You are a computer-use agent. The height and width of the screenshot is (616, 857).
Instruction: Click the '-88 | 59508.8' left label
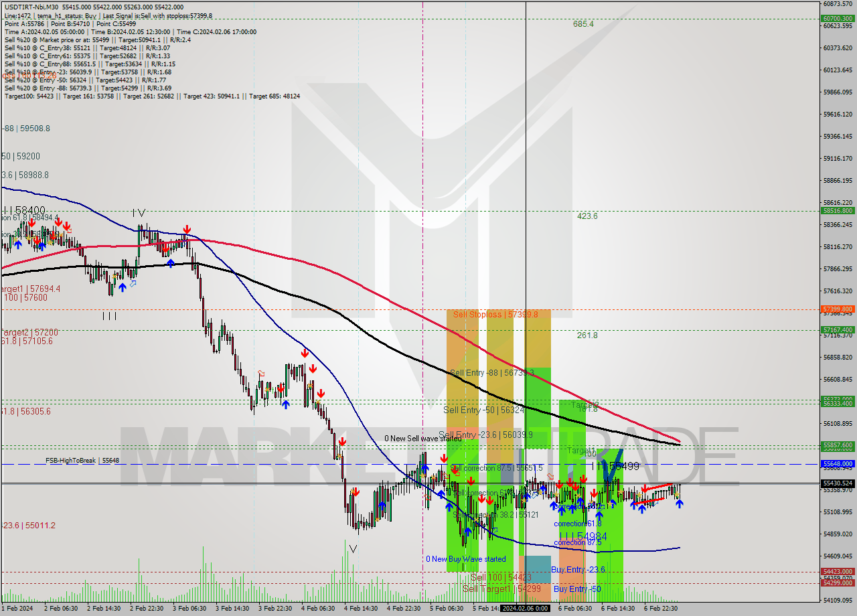click(x=25, y=128)
